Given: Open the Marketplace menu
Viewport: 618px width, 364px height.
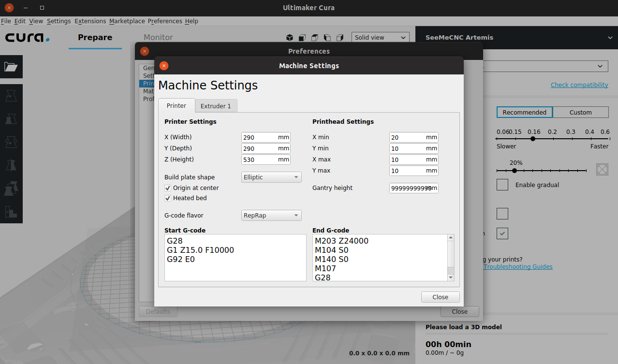Looking at the screenshot, I should pos(127,21).
